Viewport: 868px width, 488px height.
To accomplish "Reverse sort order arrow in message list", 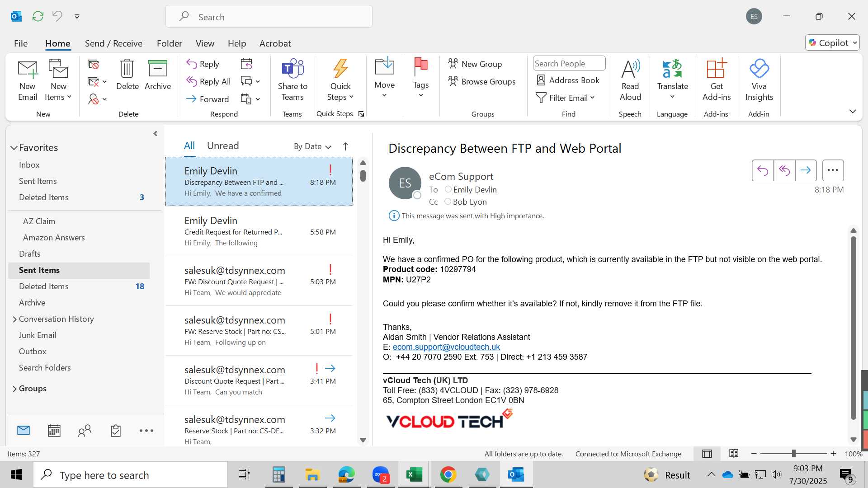I will click(x=345, y=146).
